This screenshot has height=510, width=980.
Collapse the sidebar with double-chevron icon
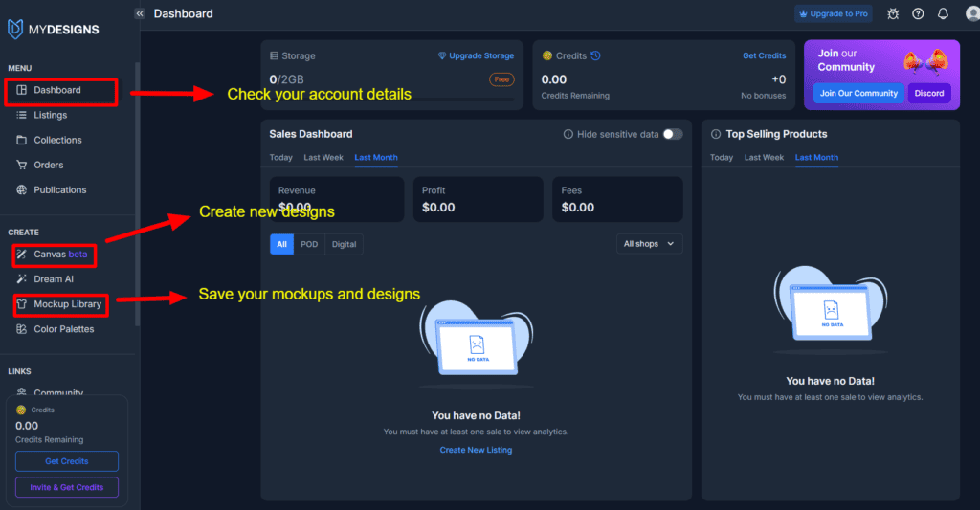(x=140, y=14)
